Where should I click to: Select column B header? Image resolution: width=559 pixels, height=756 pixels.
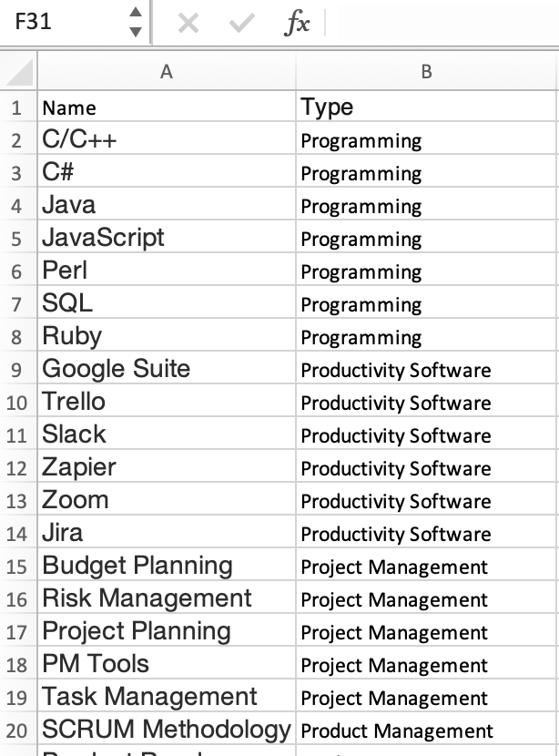(x=426, y=72)
